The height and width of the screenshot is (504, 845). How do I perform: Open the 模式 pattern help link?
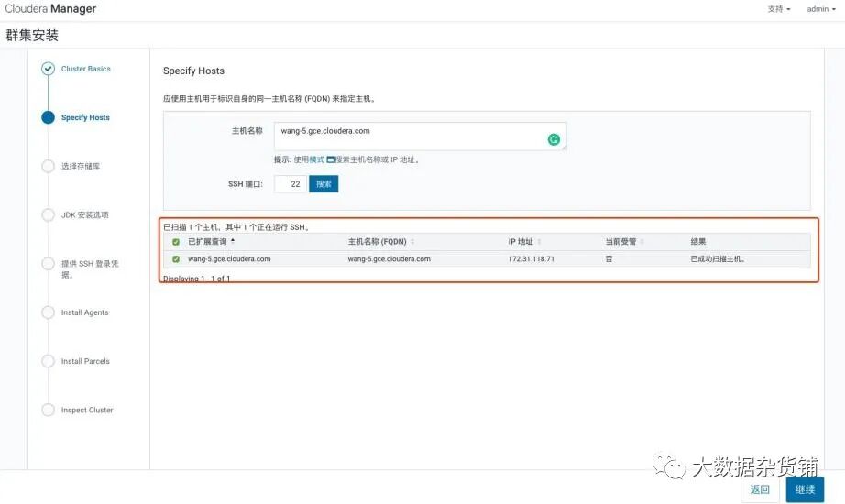317,159
